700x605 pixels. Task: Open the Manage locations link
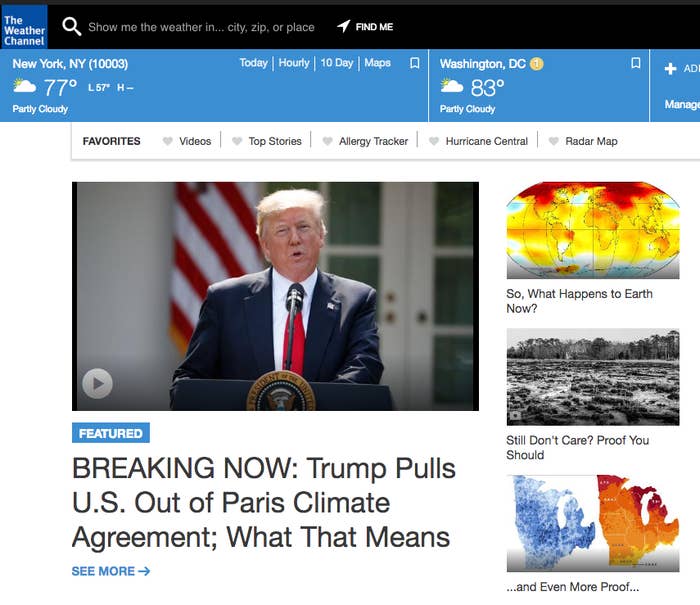682,104
